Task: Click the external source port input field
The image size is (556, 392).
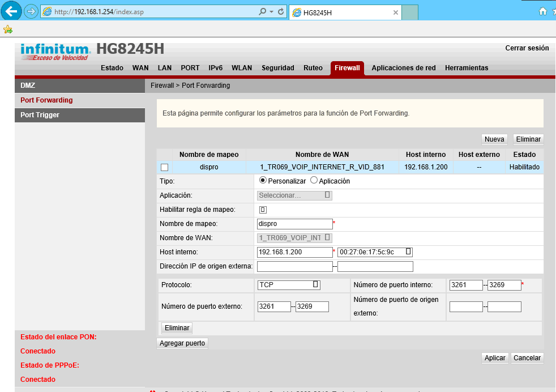Action: [465, 306]
